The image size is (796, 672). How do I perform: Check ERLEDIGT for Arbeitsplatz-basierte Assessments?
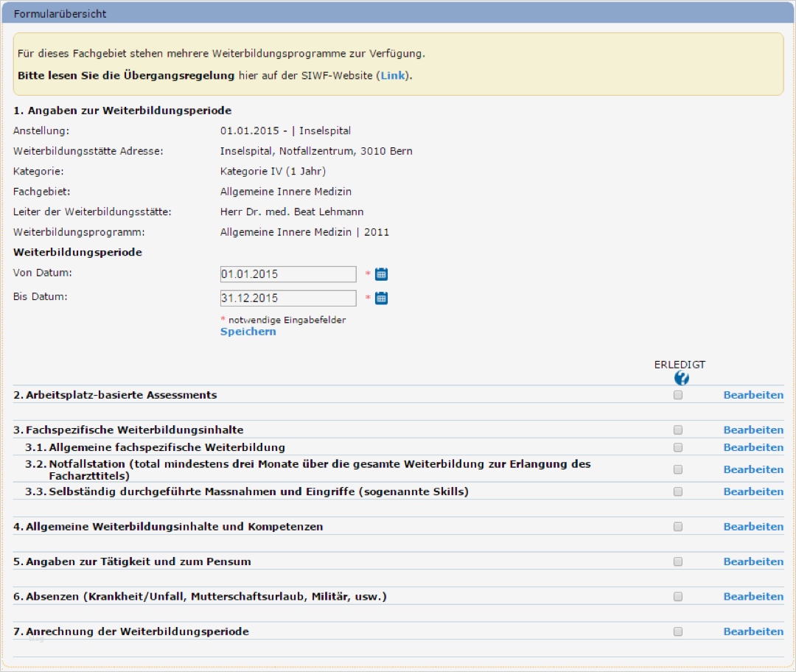coord(678,395)
